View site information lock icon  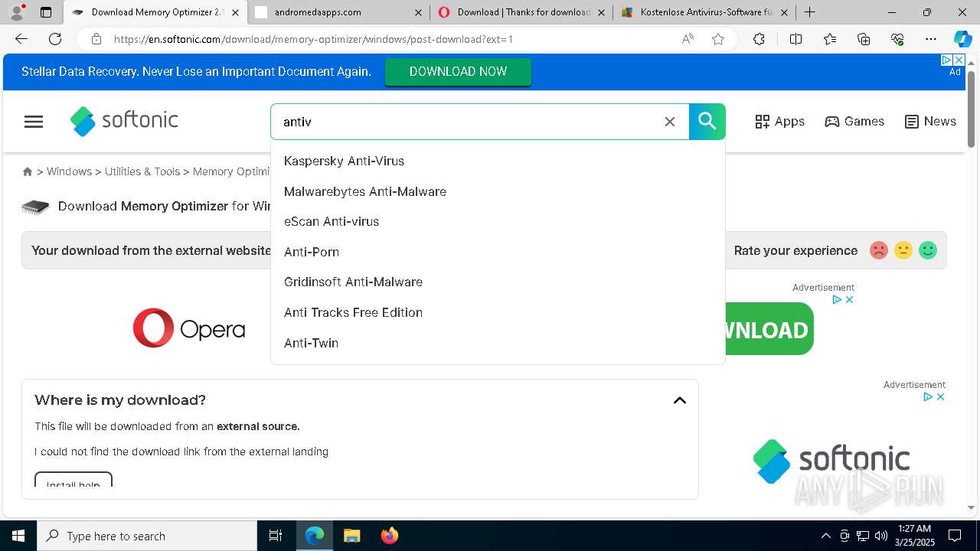[x=96, y=39]
